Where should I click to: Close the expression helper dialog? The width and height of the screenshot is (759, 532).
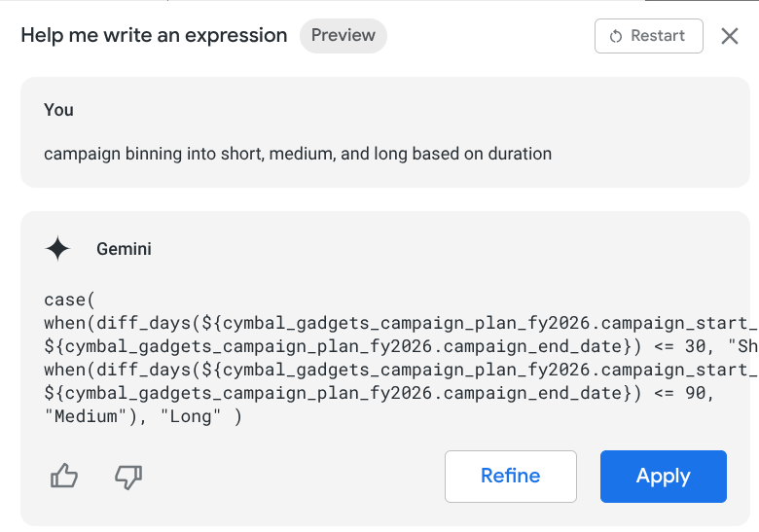tap(730, 36)
